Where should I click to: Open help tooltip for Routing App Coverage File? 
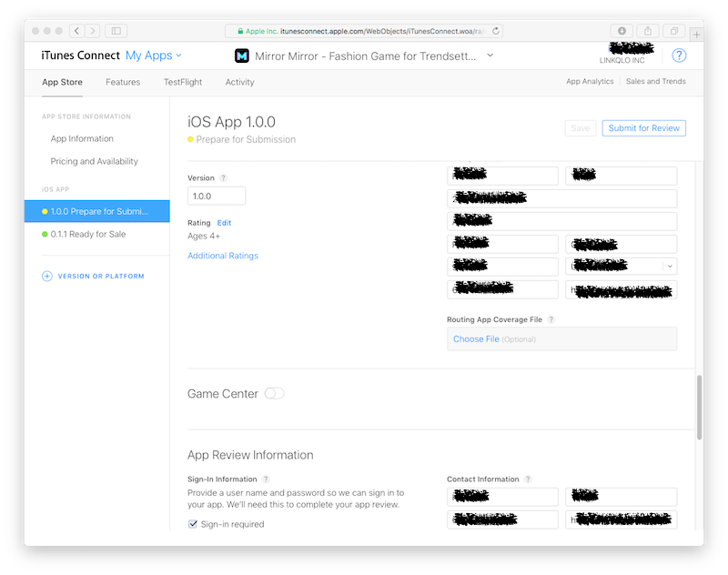coord(551,319)
